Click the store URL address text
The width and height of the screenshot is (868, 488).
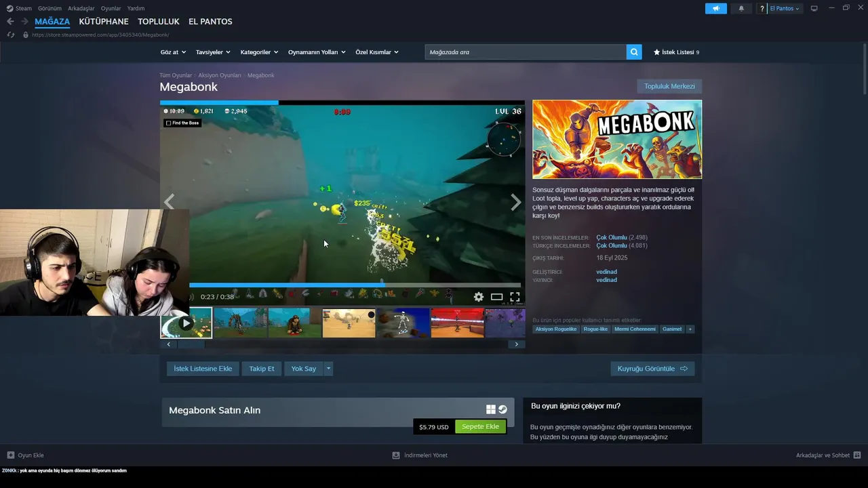click(100, 35)
